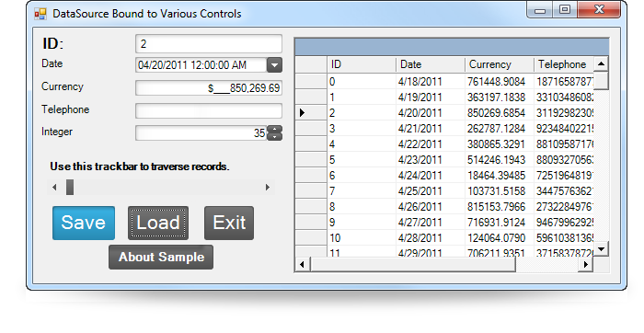Click into the Currency input field
Screen dimensions: 644x333
209,88
